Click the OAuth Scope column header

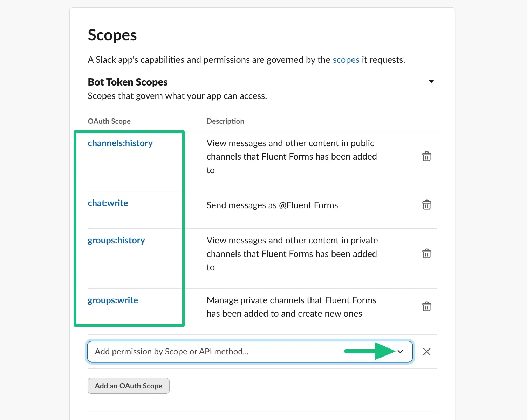(x=109, y=121)
